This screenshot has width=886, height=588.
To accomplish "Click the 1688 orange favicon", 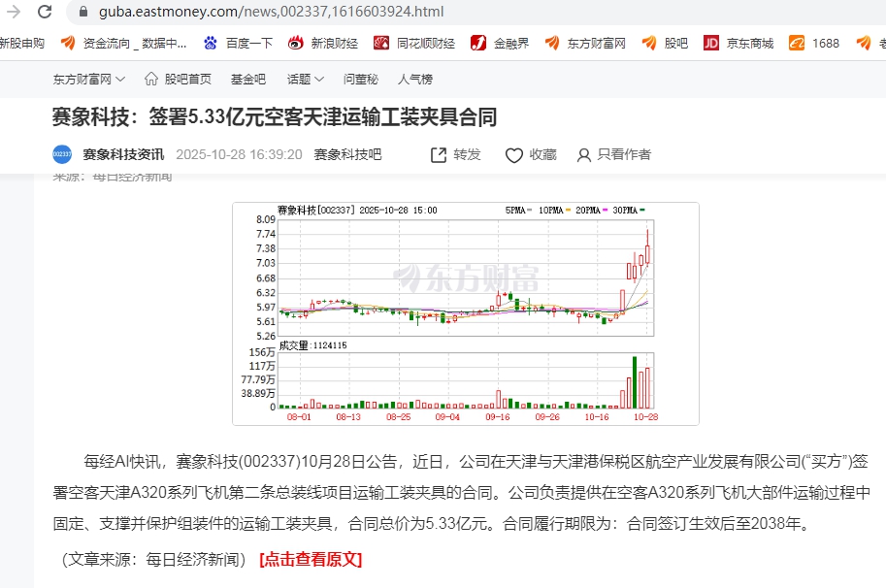I will [797, 43].
